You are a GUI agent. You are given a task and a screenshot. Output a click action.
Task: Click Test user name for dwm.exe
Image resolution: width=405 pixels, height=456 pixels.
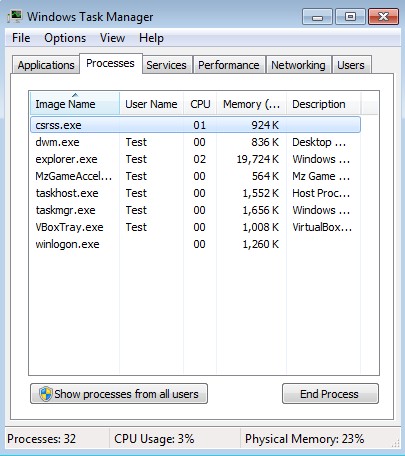click(136, 142)
